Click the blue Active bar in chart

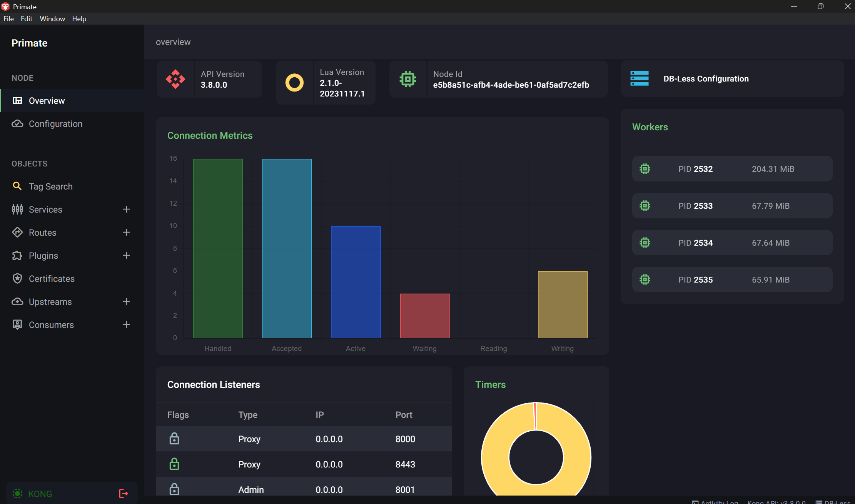(356, 282)
